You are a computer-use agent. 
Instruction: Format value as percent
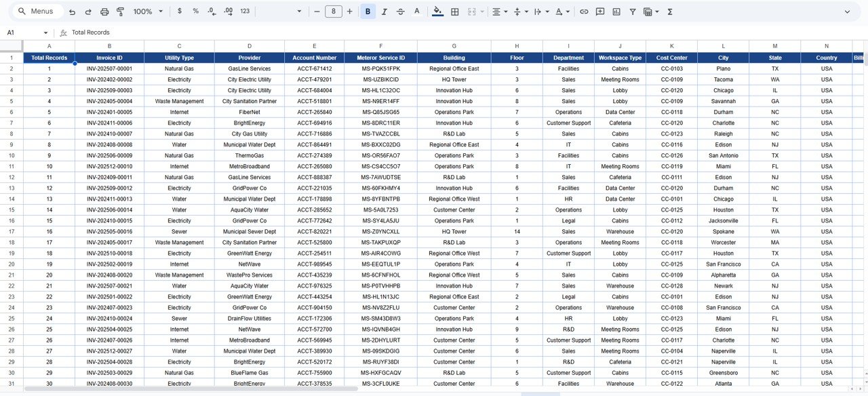pyautogui.click(x=196, y=12)
